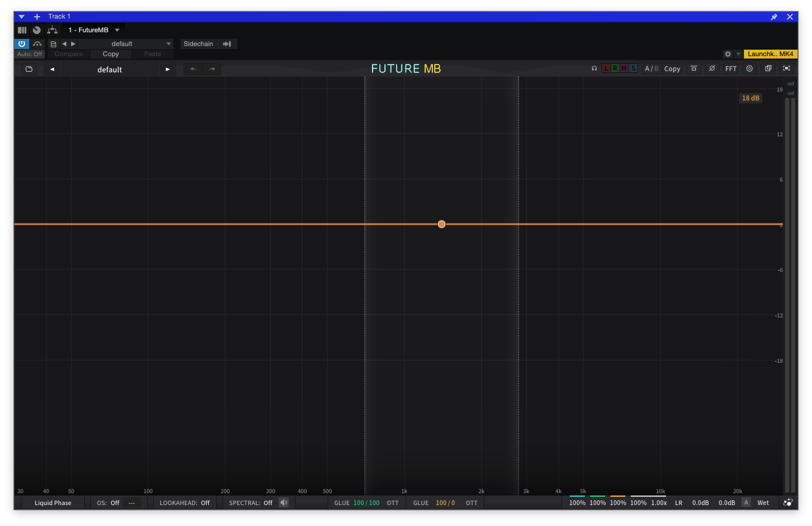The width and height of the screenshot is (812, 526).
Task: Select the orange band node on the curve
Action: [441, 224]
